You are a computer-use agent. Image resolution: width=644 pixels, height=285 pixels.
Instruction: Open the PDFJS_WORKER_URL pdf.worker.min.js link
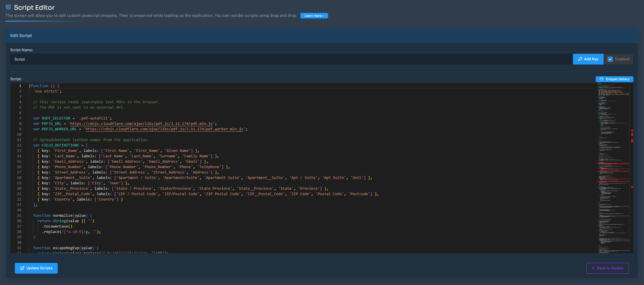click(x=164, y=129)
